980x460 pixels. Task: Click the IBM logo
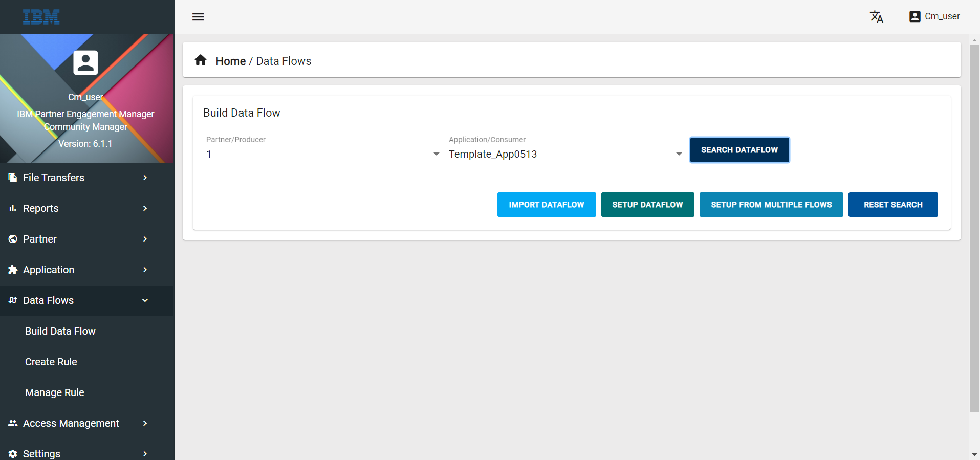pyautogui.click(x=41, y=17)
